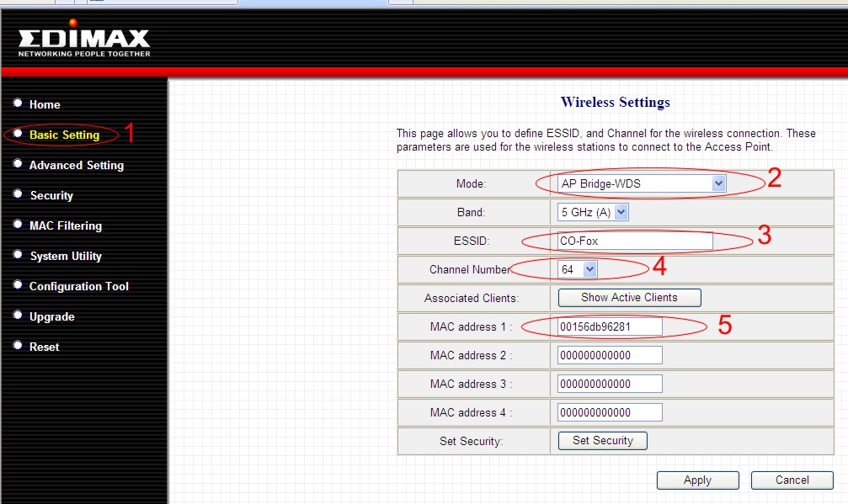Click the Set Security: label

(x=471, y=442)
